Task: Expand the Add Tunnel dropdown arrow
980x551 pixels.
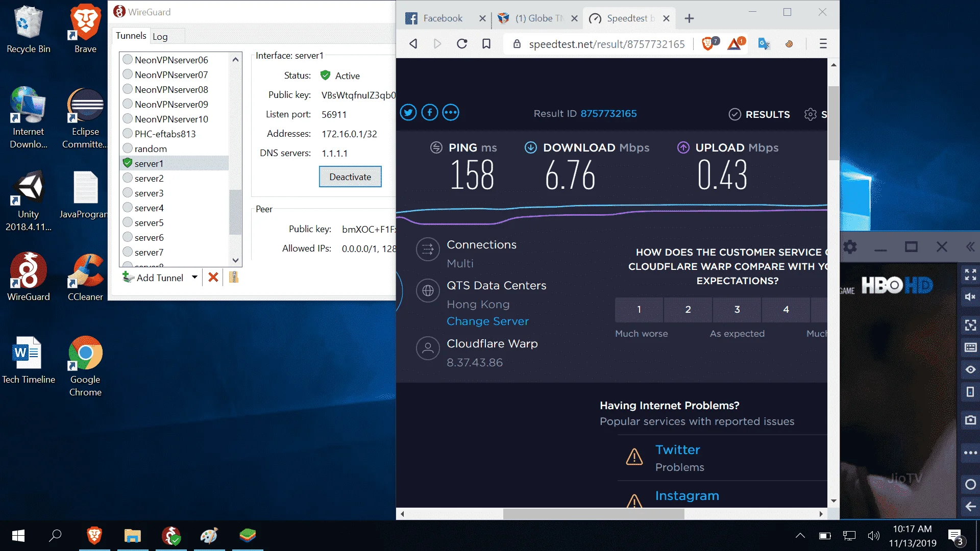Action: (x=194, y=278)
